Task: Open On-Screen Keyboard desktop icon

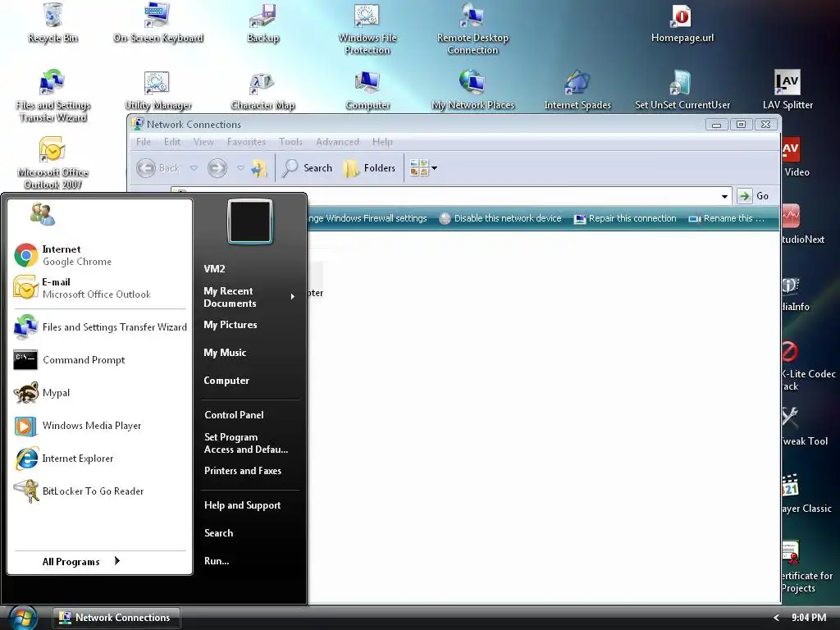Action: pyautogui.click(x=158, y=23)
